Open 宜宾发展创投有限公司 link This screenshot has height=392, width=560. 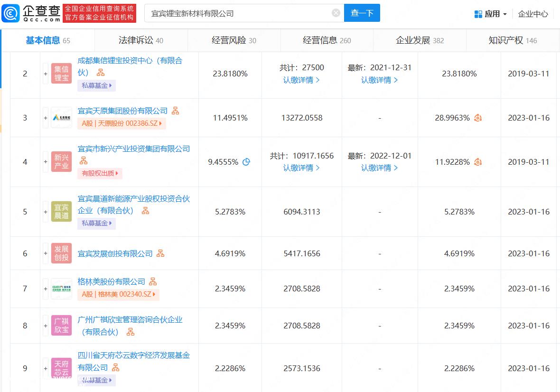tap(115, 253)
